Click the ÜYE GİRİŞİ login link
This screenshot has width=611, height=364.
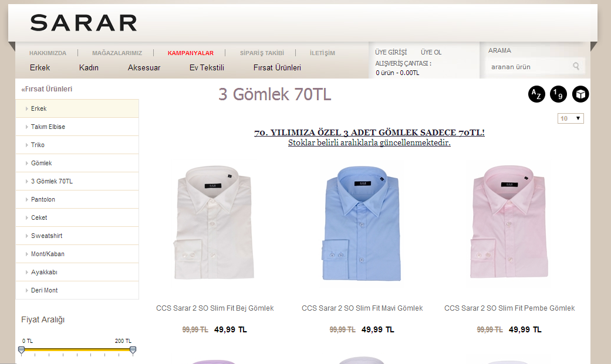point(391,52)
